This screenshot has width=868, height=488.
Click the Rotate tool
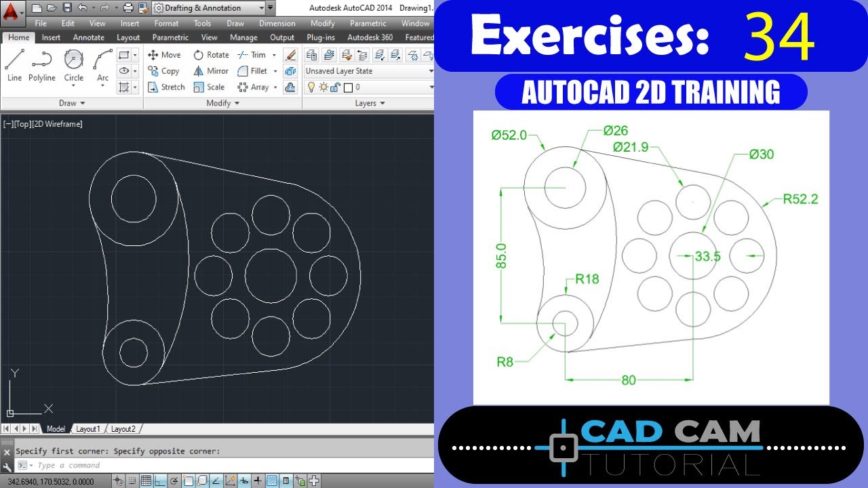click(x=211, y=55)
